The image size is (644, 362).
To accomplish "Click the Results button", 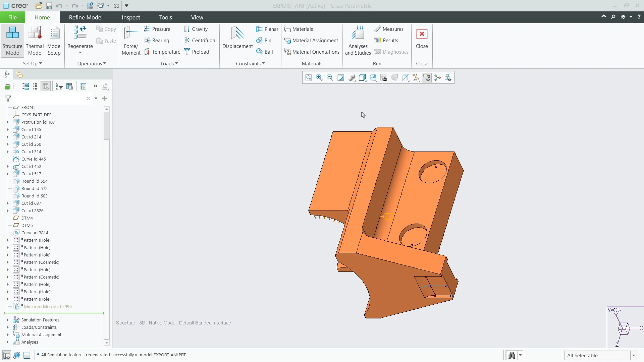I will (386, 41).
